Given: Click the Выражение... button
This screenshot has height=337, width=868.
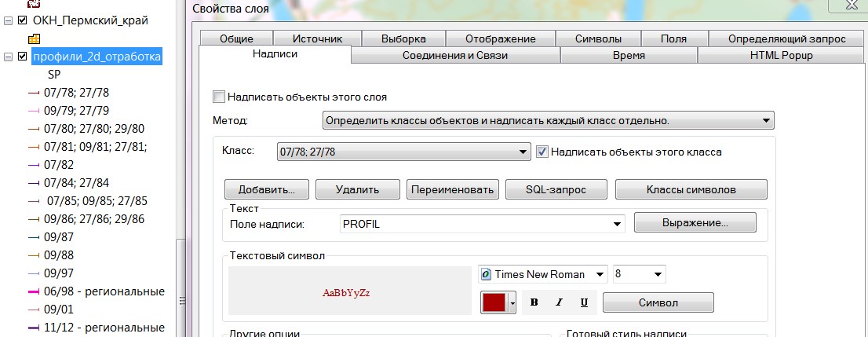Looking at the screenshot, I should [x=695, y=223].
